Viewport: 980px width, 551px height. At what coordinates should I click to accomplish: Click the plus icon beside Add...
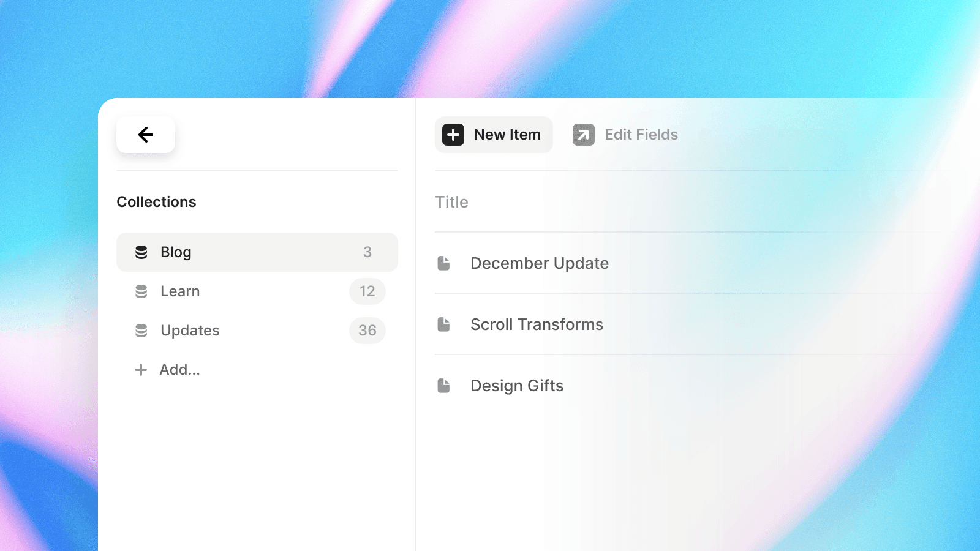click(x=141, y=370)
